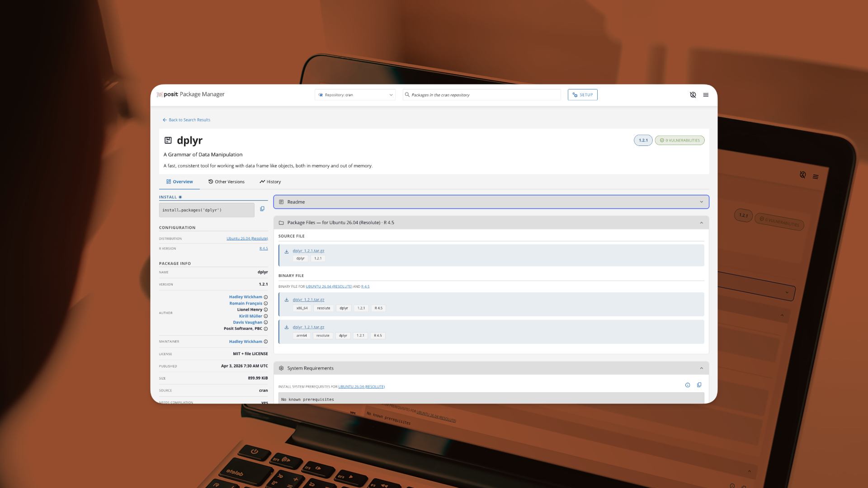Show info for Posit Software, PBC
The width and height of the screenshot is (868, 488).
coord(266,329)
